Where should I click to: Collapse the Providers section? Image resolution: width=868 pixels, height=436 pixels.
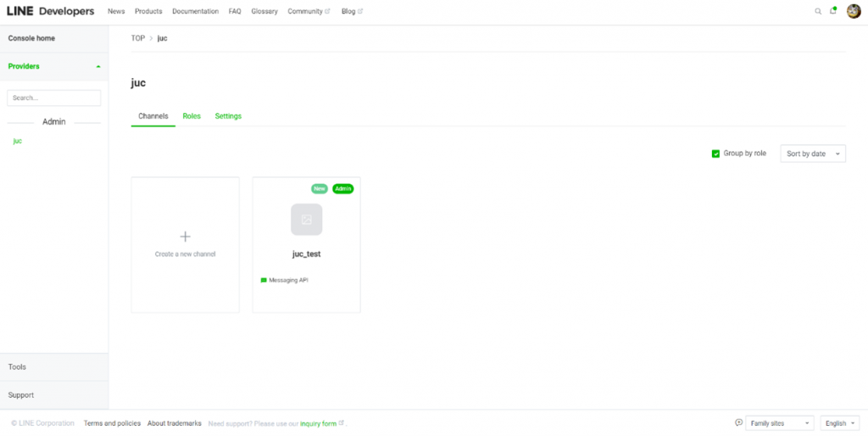click(54, 66)
